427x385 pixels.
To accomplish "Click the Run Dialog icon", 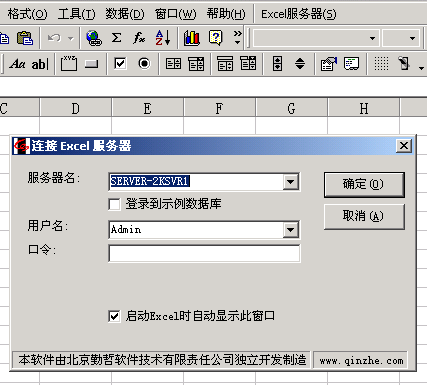I will tap(404, 63).
